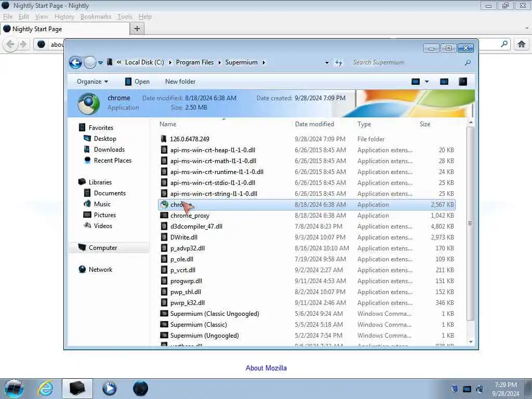This screenshot has height=399, width=532.
Task: Open History menu in Nightly
Action: pyautogui.click(x=64, y=17)
